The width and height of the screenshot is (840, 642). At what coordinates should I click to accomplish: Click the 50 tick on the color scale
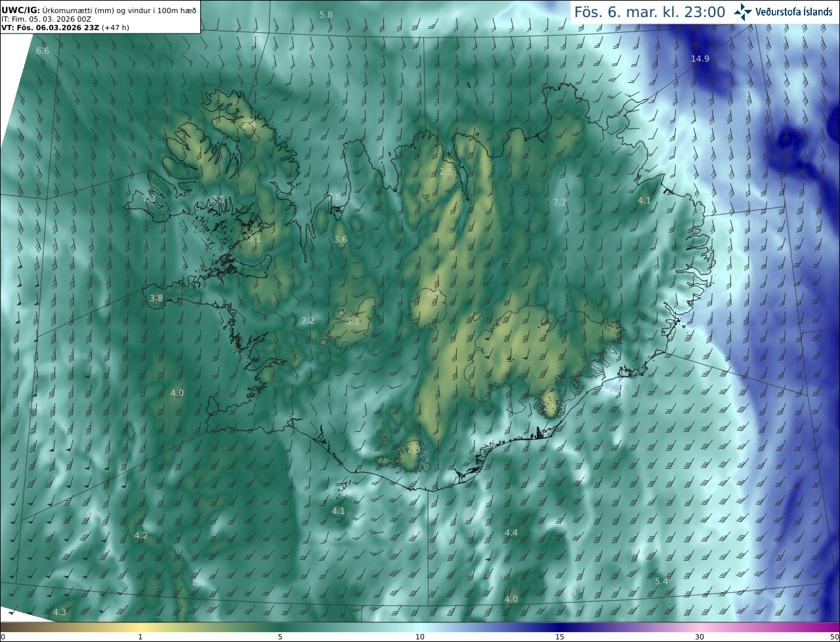click(835, 637)
